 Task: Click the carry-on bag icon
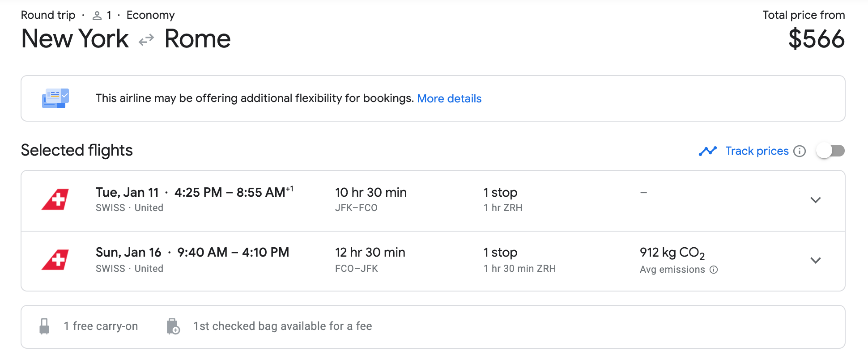point(44,326)
